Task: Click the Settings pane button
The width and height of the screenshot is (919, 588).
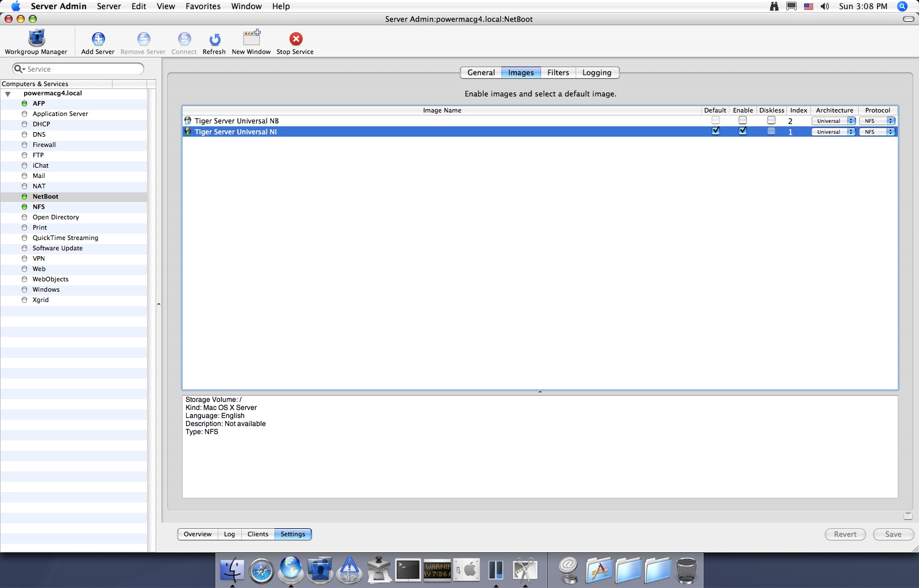Action: pyautogui.click(x=293, y=534)
